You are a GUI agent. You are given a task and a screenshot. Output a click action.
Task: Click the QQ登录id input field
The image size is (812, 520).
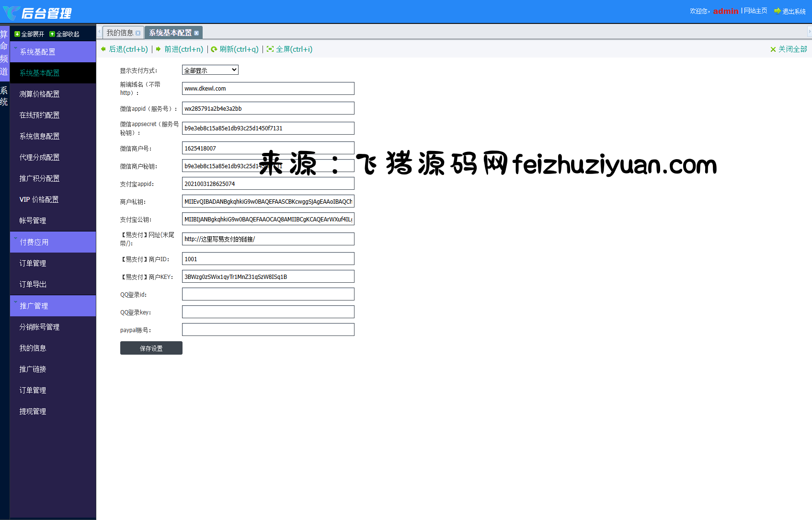point(268,294)
